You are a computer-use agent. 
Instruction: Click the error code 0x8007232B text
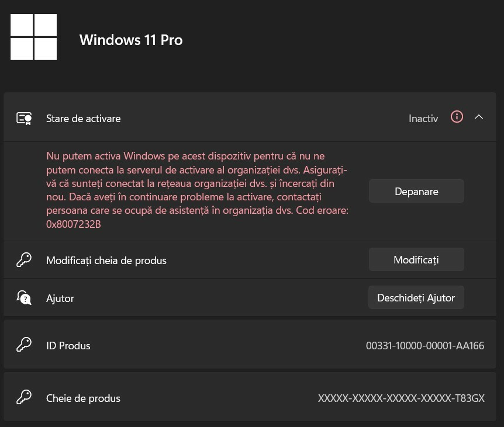74,224
